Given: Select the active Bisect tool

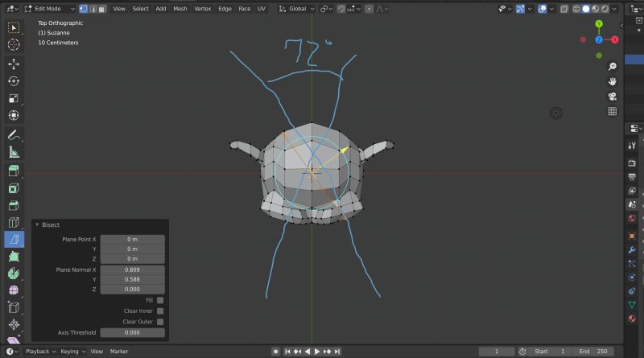Looking at the screenshot, I should coord(14,240).
